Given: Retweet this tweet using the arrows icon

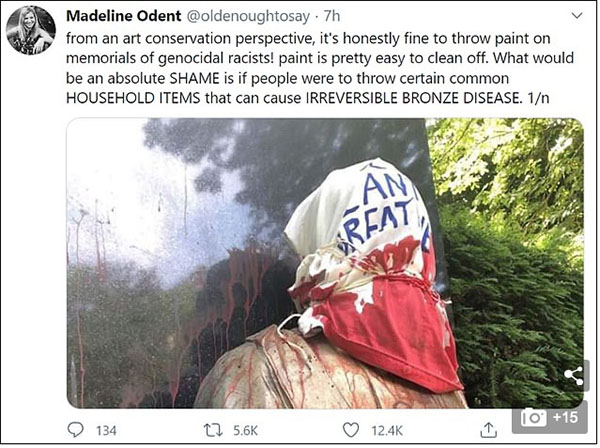Looking at the screenshot, I should (214, 430).
